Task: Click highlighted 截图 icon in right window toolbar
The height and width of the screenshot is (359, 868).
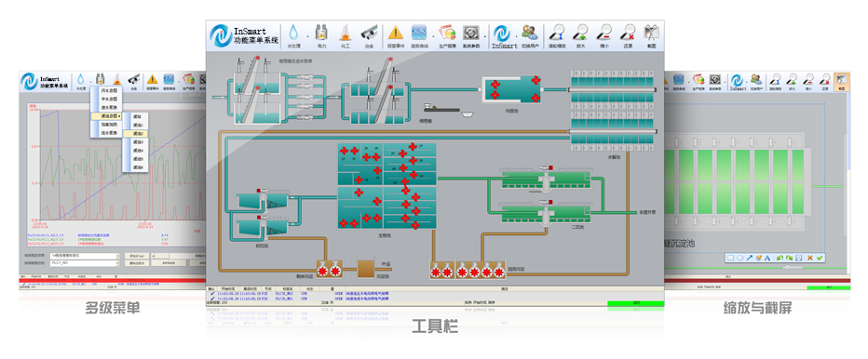Action: click(x=841, y=81)
